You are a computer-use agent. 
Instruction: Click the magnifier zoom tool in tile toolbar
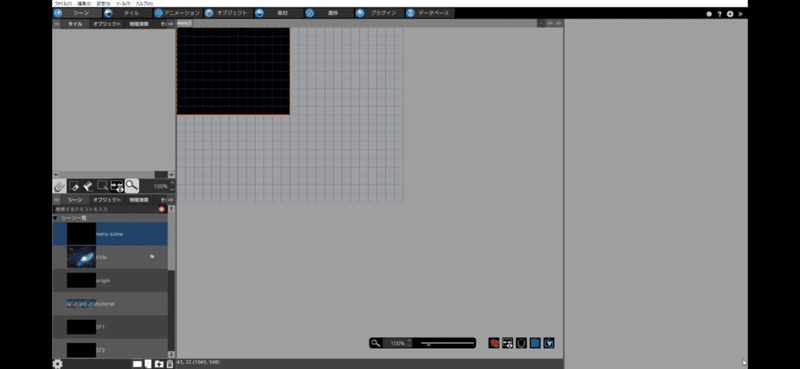pyautogui.click(x=132, y=186)
